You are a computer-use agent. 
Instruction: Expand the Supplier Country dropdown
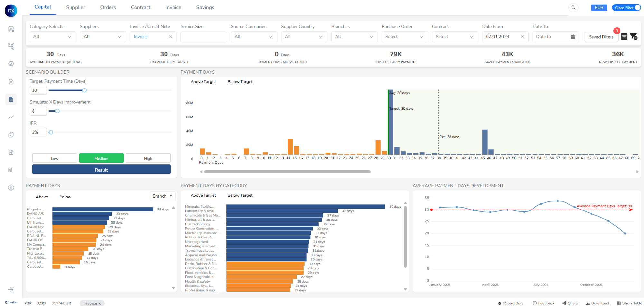tap(304, 37)
